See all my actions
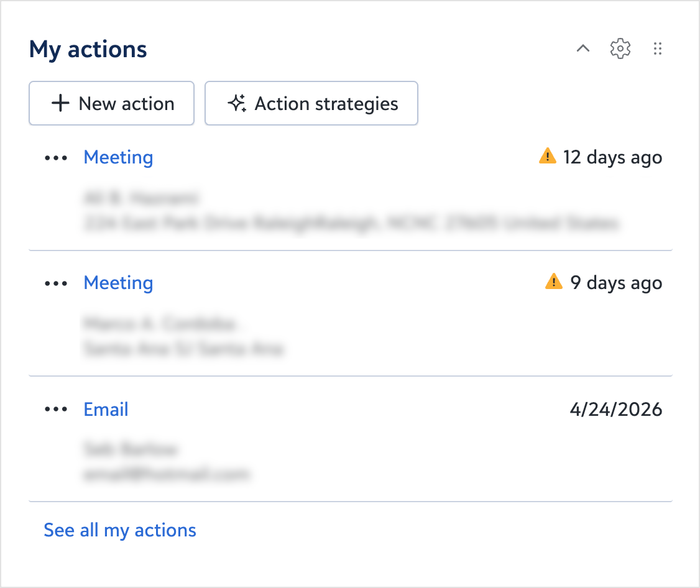700x588 pixels. click(120, 530)
